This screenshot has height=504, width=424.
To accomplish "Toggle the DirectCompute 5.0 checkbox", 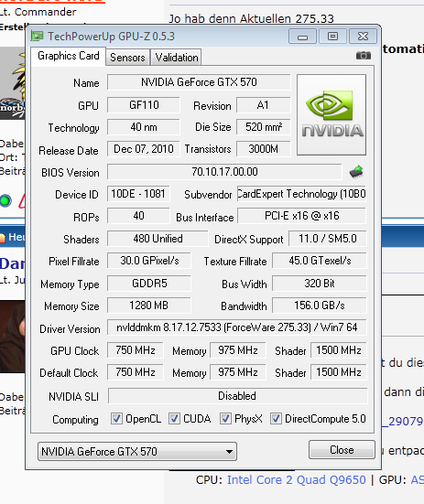I will [276, 419].
